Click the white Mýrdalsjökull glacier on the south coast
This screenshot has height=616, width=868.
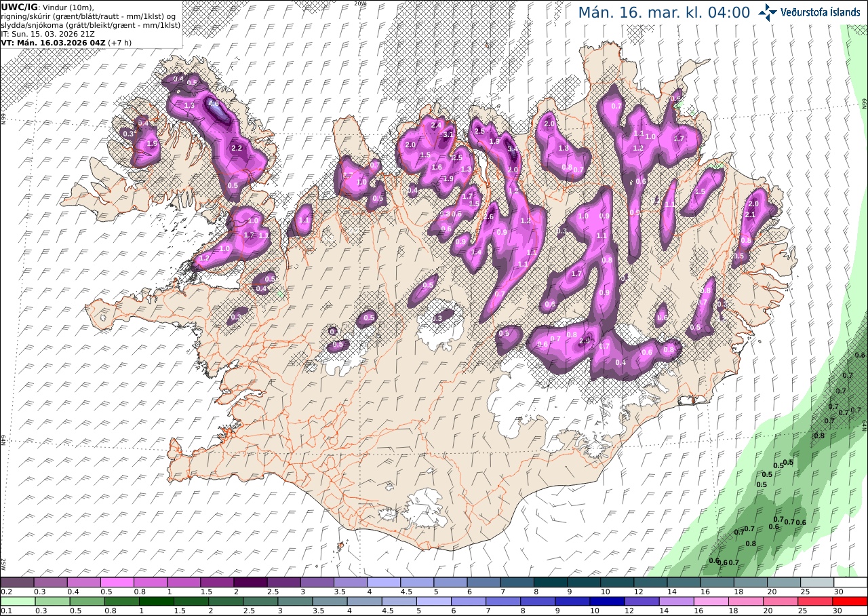(426, 507)
